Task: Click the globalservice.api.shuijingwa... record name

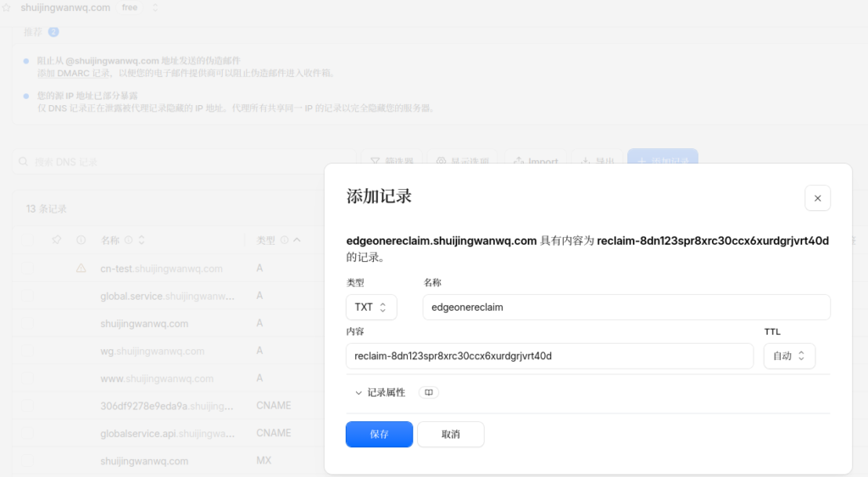Action: [x=167, y=433]
